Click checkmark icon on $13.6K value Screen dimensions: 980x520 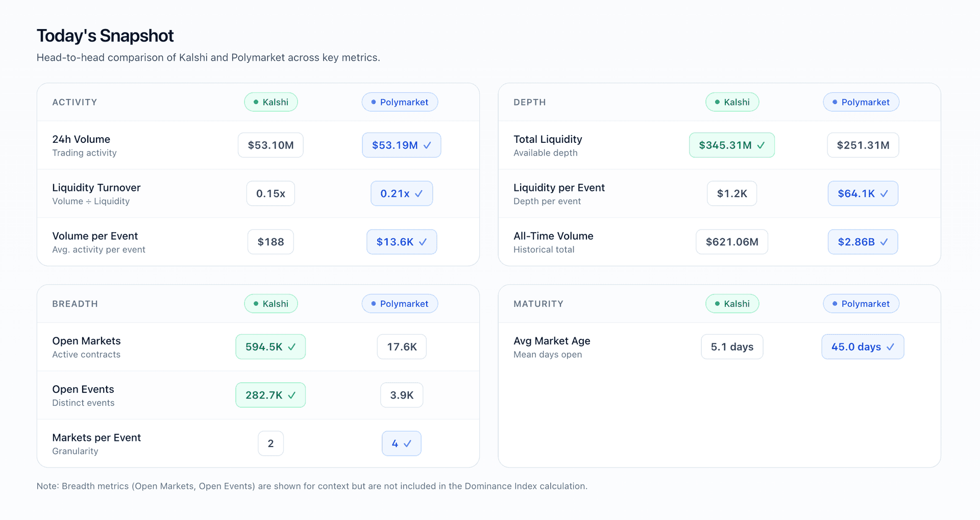pyautogui.click(x=423, y=242)
